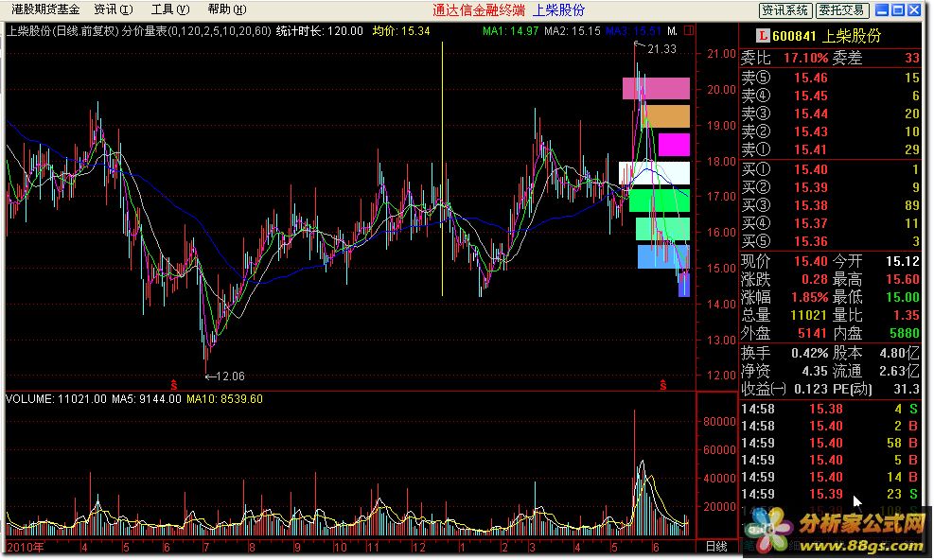The image size is (934, 560).
Task: Click stock code 600841
Action: click(794, 36)
